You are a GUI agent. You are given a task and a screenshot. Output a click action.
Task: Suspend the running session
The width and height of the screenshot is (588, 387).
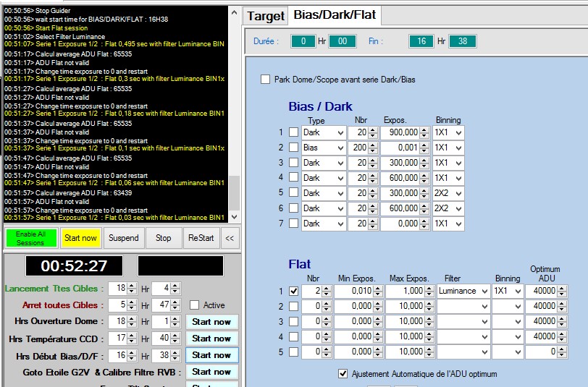[x=123, y=238]
